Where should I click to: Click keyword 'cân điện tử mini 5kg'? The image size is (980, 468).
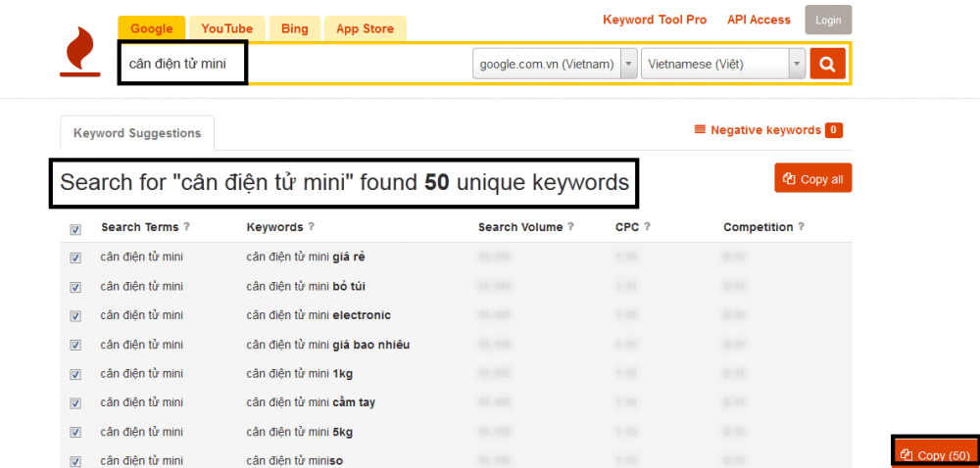tap(300, 431)
